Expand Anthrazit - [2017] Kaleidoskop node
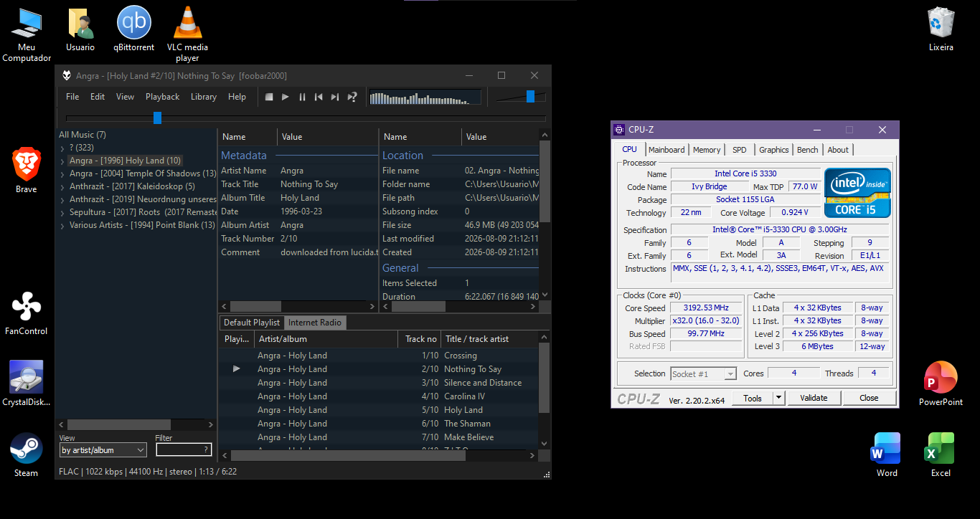This screenshot has height=519, width=980. pos(62,187)
